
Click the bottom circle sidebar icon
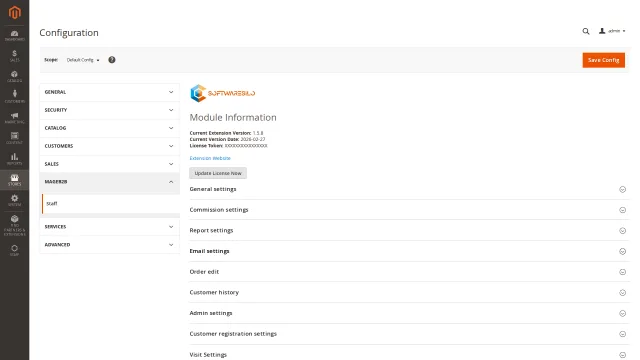tap(14, 250)
